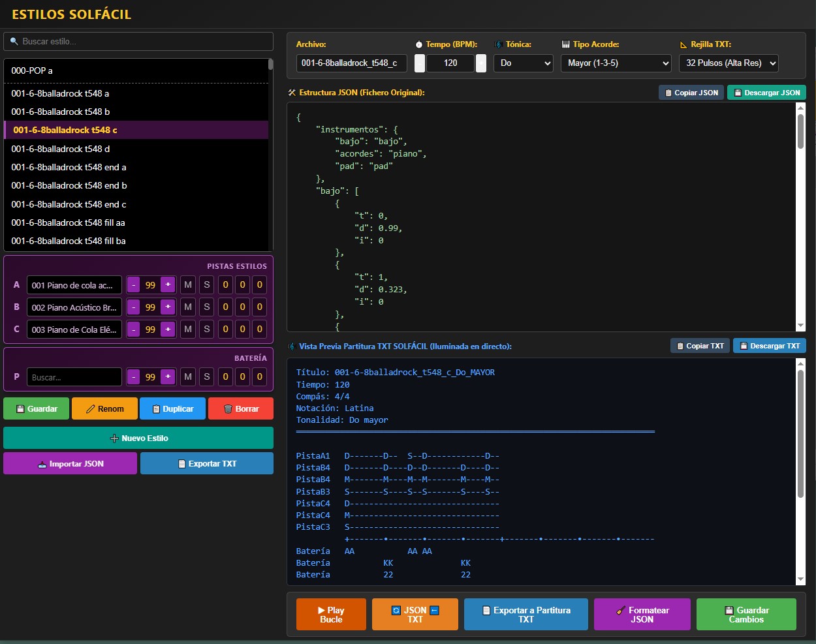Click track C instrument field Piano de Cola Elé

(74, 330)
